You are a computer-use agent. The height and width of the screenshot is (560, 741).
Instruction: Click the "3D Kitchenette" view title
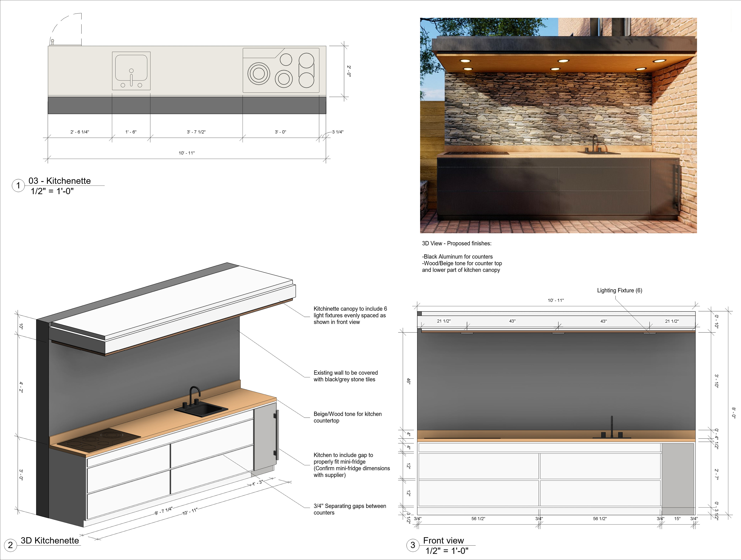pos(50,540)
